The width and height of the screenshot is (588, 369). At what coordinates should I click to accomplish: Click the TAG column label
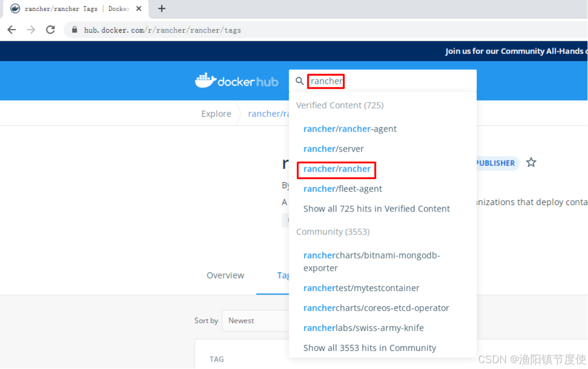216,359
